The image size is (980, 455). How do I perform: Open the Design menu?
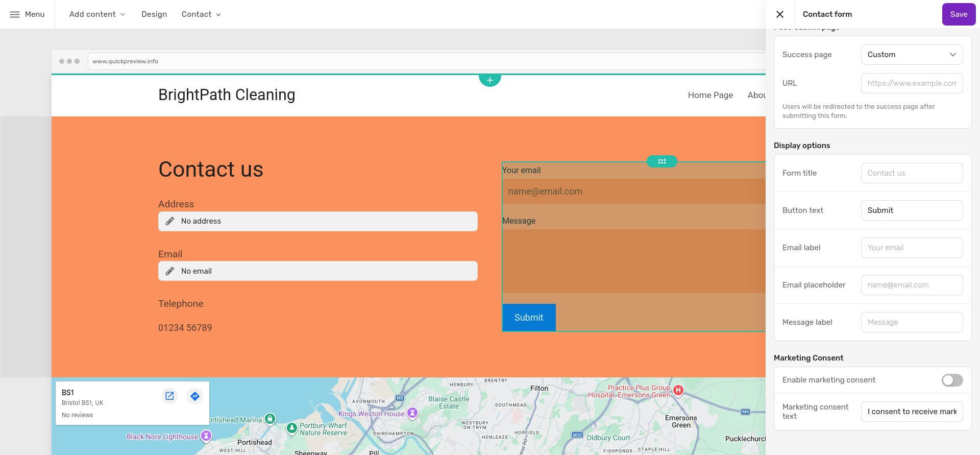(154, 14)
